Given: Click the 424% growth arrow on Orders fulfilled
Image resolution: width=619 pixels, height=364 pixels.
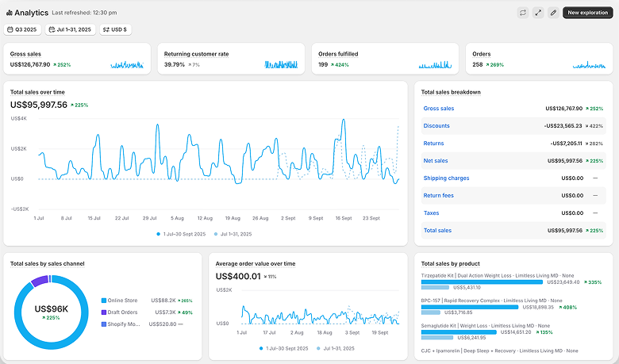Looking at the screenshot, I should coord(340,65).
